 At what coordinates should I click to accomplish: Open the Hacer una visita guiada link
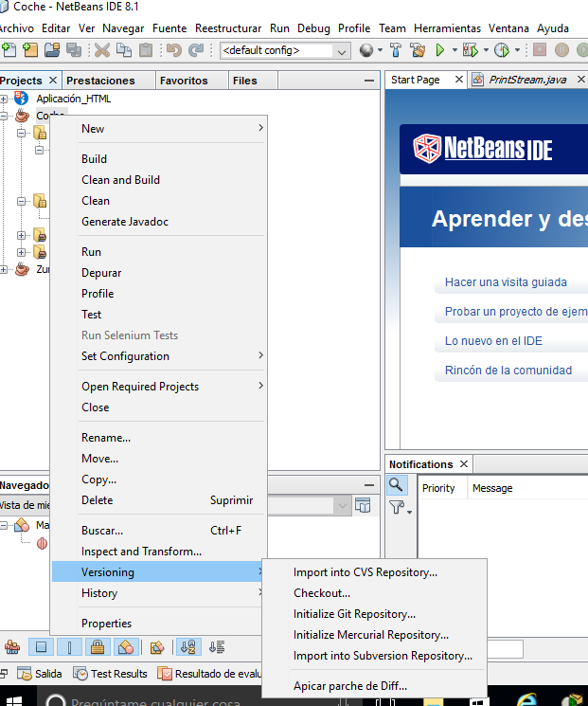(x=506, y=282)
